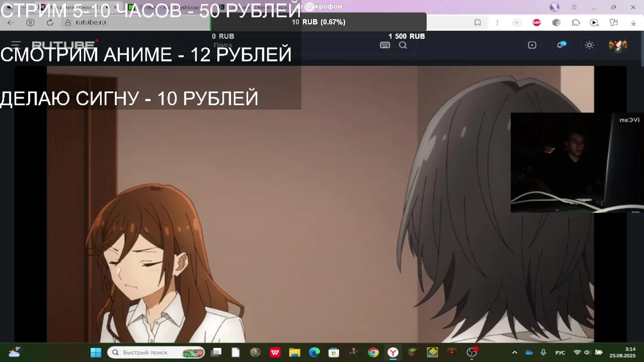The width and height of the screenshot is (644, 362).
Task: Open the ABP ad blocker extension
Action: coord(537,22)
